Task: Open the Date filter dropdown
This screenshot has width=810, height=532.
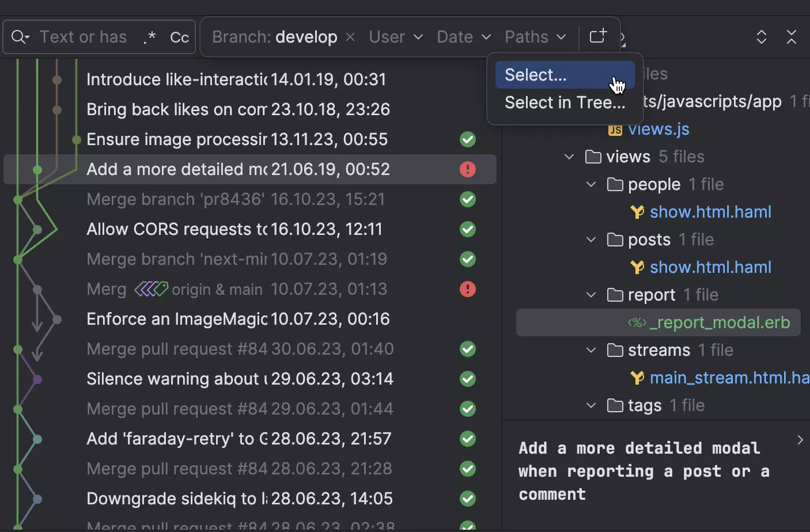Action: (463, 36)
